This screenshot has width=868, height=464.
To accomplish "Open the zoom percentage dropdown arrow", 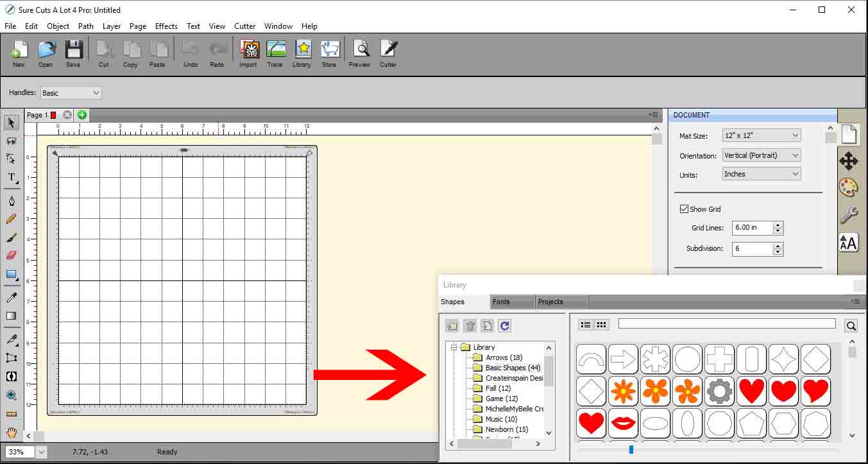I will click(41, 452).
